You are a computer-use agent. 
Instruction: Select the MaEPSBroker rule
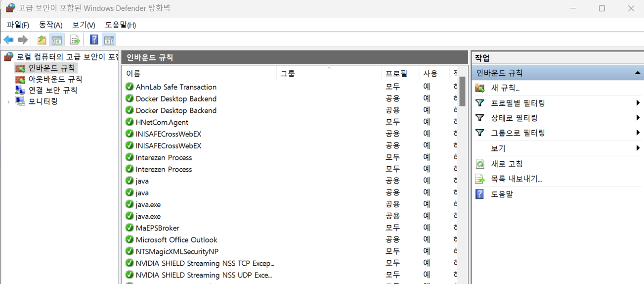point(157,228)
